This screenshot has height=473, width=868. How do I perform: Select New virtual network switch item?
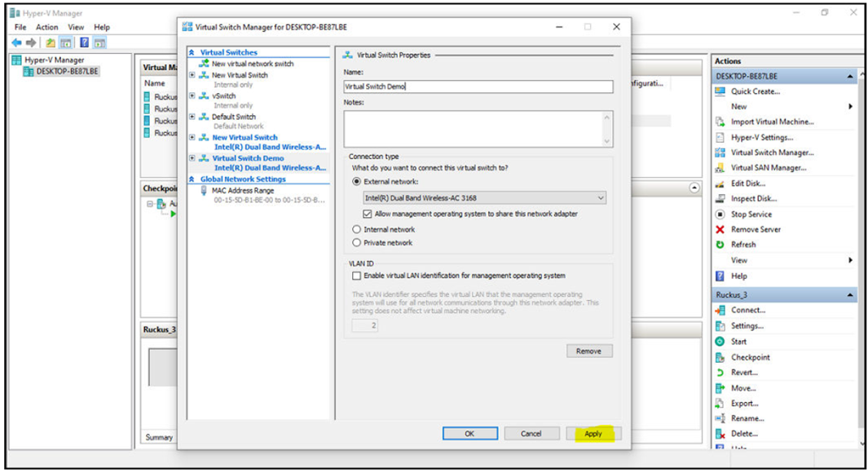(253, 64)
